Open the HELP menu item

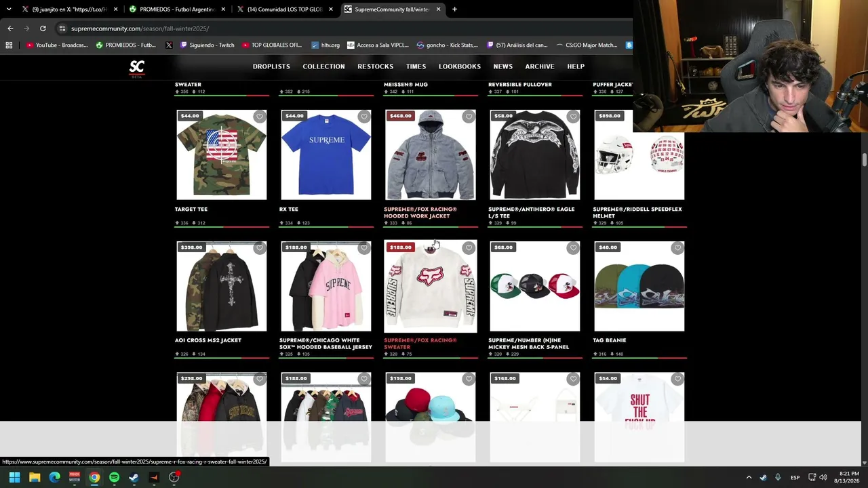[576, 66]
